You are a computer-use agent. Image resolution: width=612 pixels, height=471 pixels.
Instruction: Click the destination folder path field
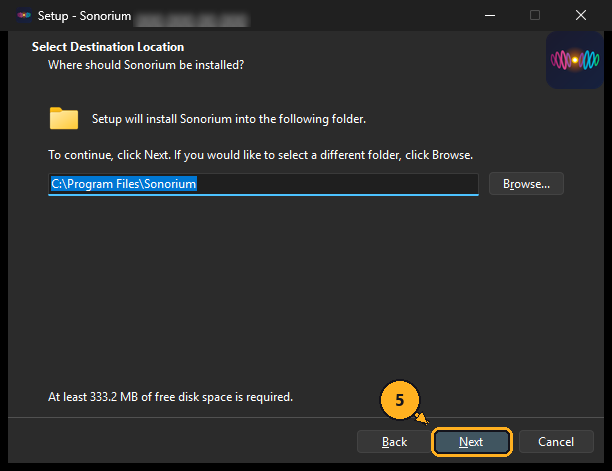pos(263,184)
